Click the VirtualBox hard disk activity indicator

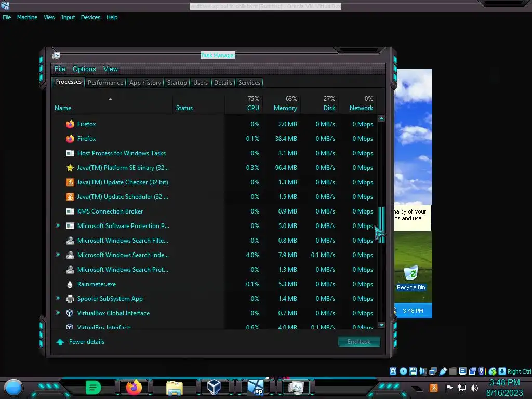click(x=393, y=371)
